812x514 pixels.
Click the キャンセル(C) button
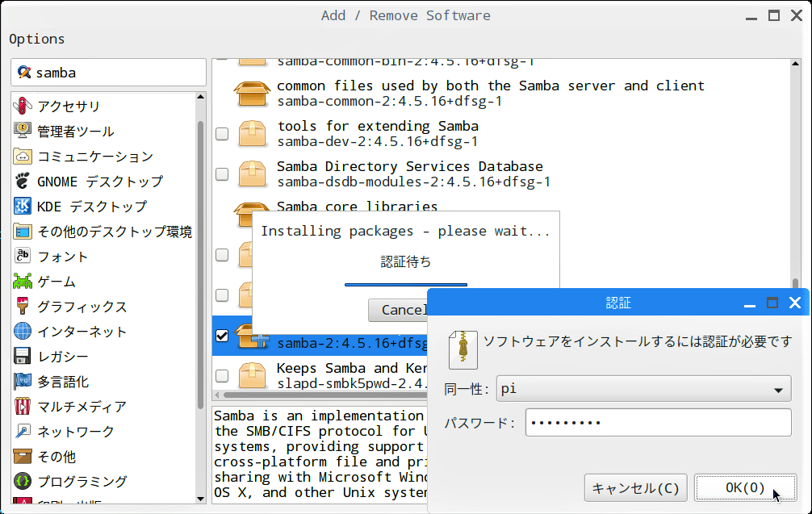click(635, 487)
